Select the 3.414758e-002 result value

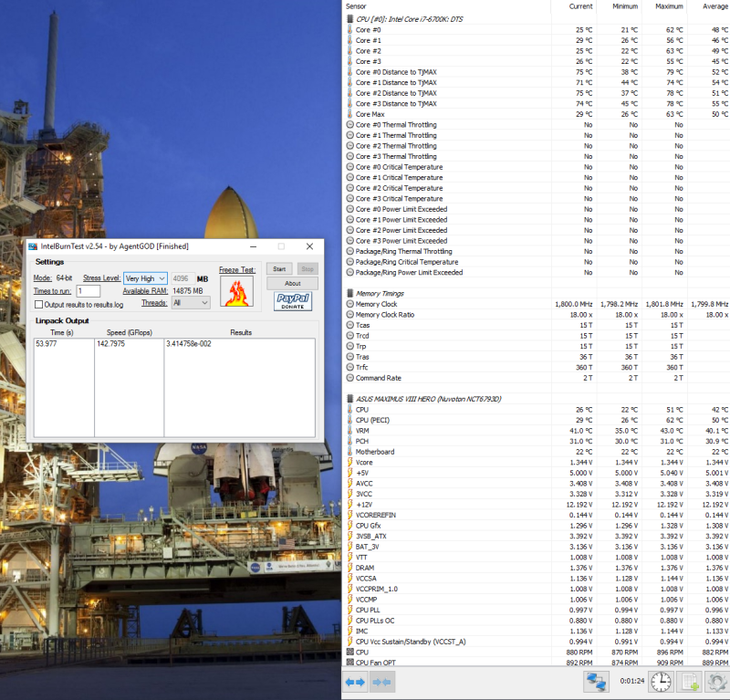[189, 344]
